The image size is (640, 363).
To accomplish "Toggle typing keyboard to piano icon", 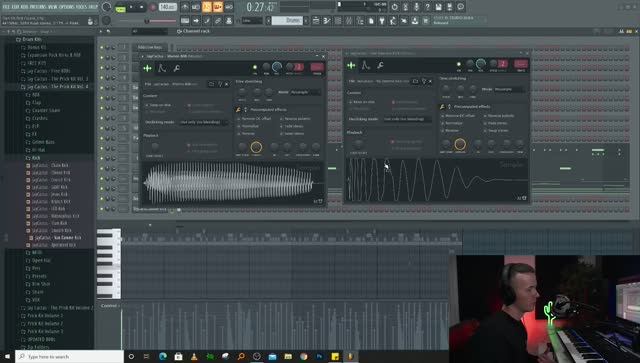I will click(185, 20).
